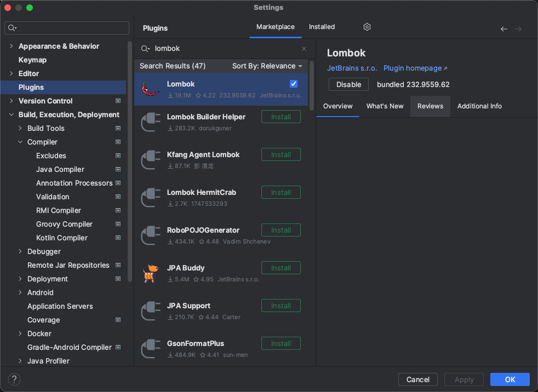This screenshot has height=392, width=538.
Task: Open plugin search options magnifier icon
Action: pyautogui.click(x=146, y=49)
